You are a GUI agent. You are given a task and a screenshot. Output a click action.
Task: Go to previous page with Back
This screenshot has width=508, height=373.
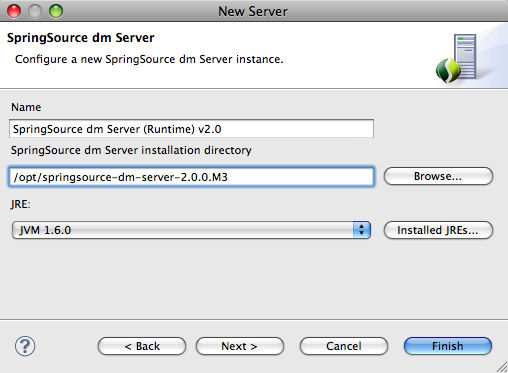(x=142, y=346)
